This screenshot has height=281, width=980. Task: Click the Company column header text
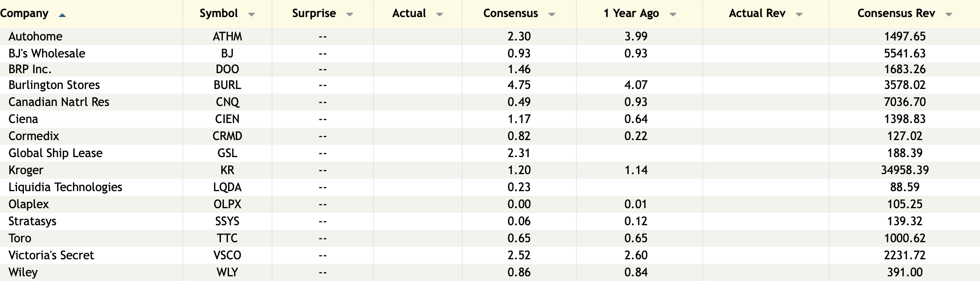coord(24,14)
